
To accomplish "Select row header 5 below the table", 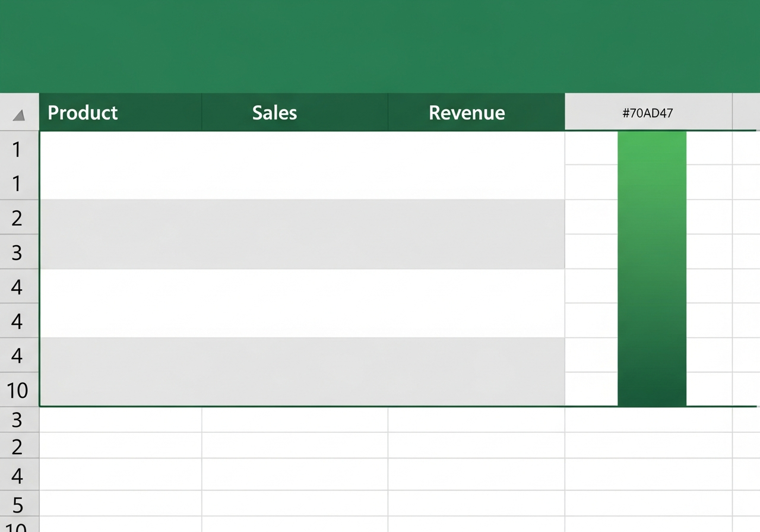I will pyautogui.click(x=18, y=505).
